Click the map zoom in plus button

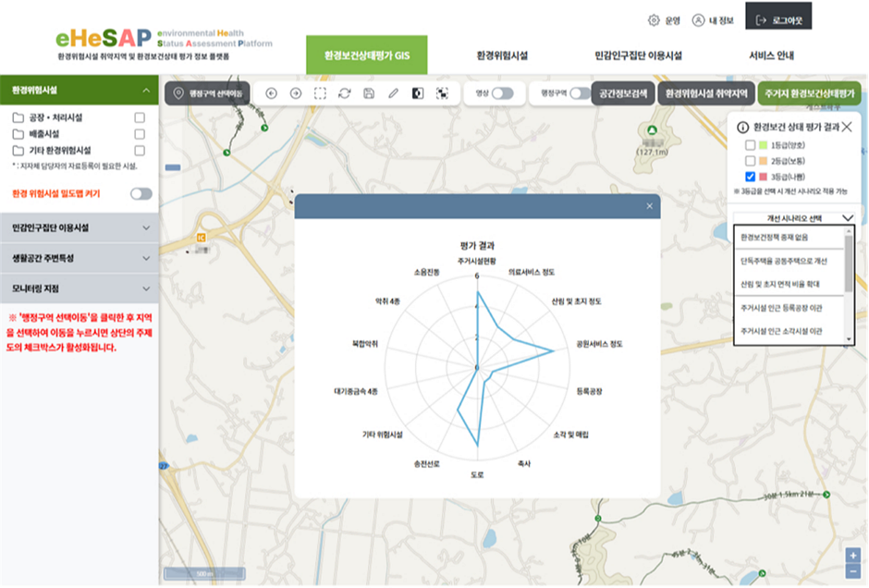(853, 556)
